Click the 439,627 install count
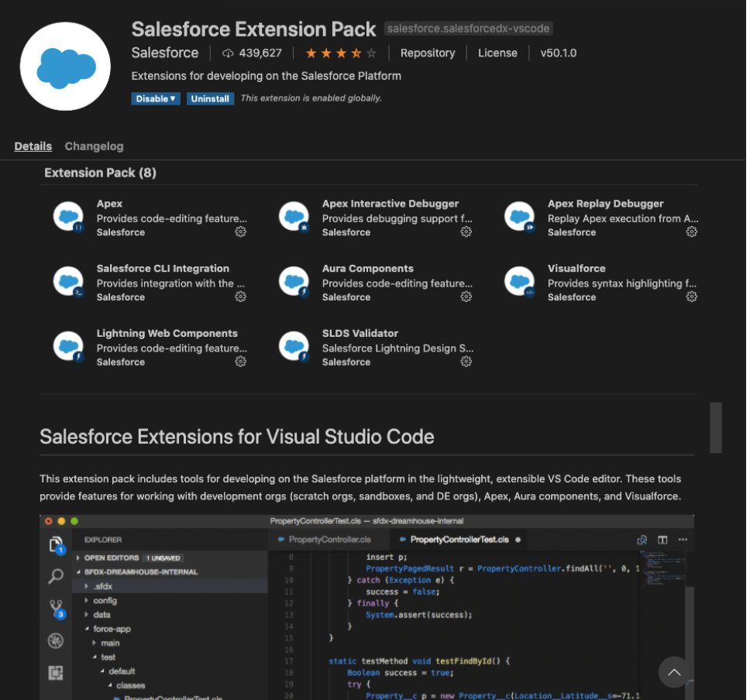This screenshot has height=700, width=750. 260,53
